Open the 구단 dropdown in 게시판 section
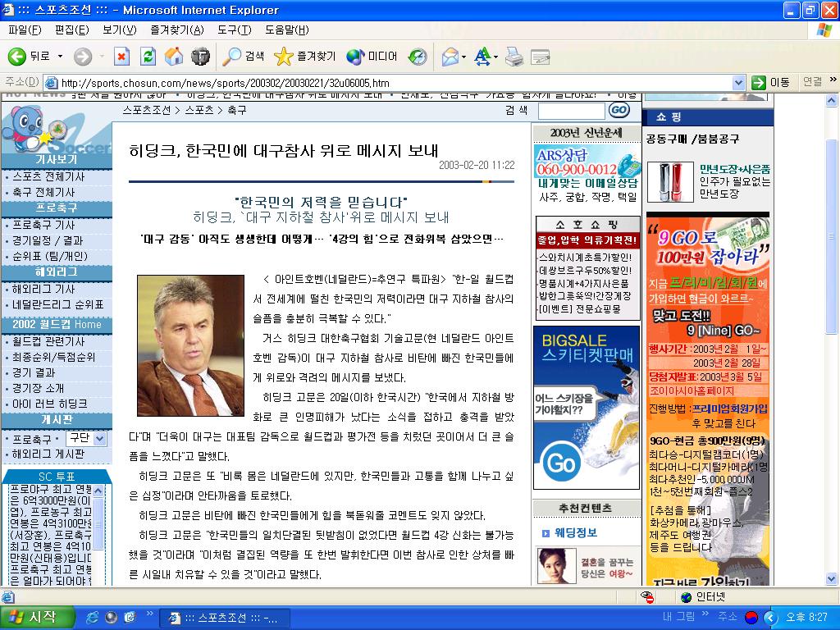The image size is (840, 630). pyautogui.click(x=87, y=439)
